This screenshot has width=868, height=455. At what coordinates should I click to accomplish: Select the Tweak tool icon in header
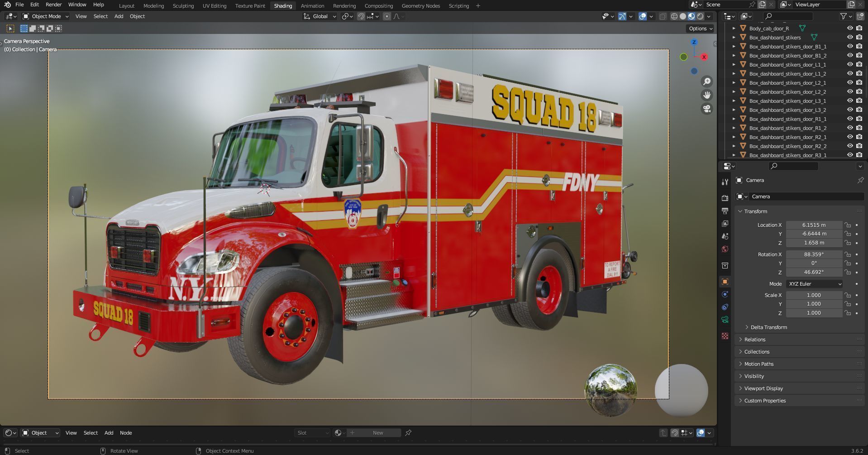pos(10,29)
